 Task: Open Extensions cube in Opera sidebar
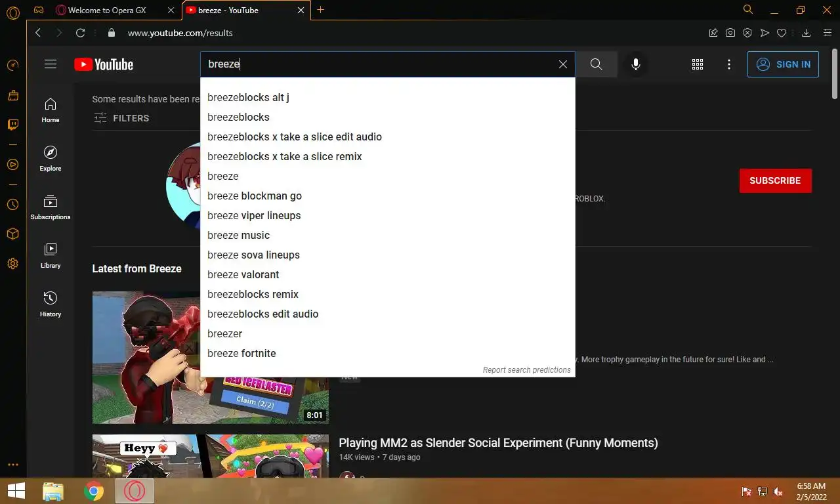12,234
